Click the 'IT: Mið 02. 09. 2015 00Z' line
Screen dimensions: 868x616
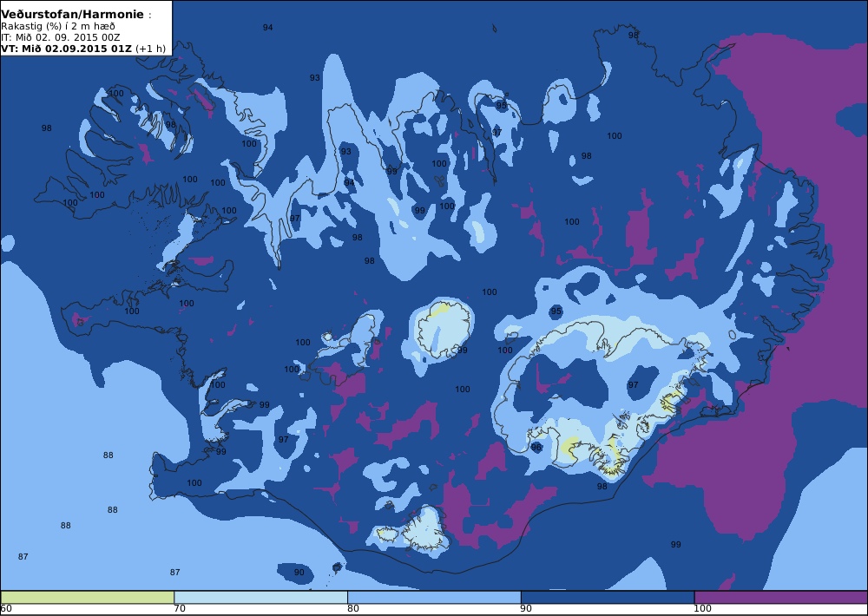(x=60, y=37)
